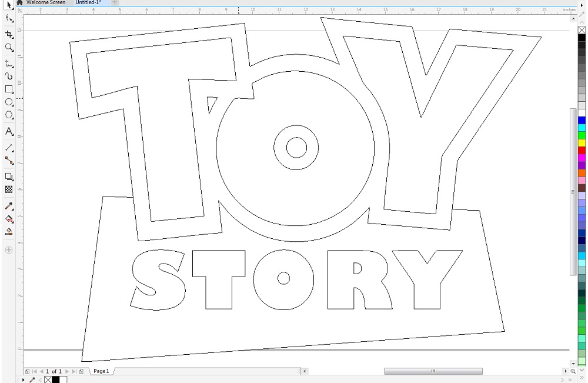Pick the white color swatch
588x383 pixels.
[x=582, y=113]
